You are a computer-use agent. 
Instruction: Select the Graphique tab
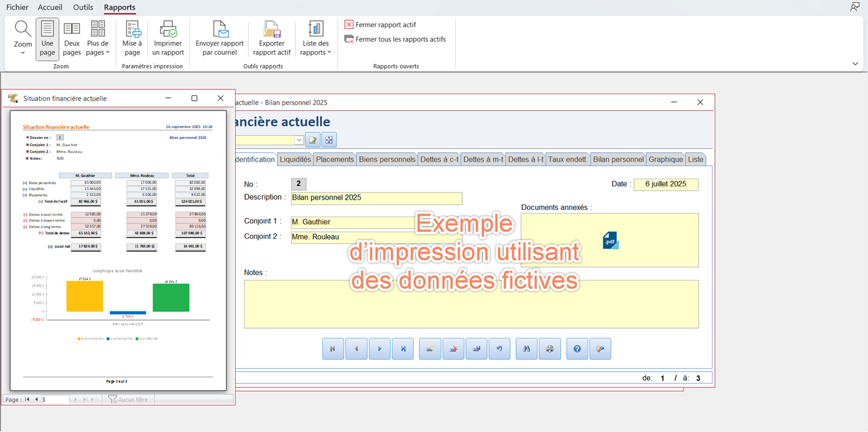665,159
